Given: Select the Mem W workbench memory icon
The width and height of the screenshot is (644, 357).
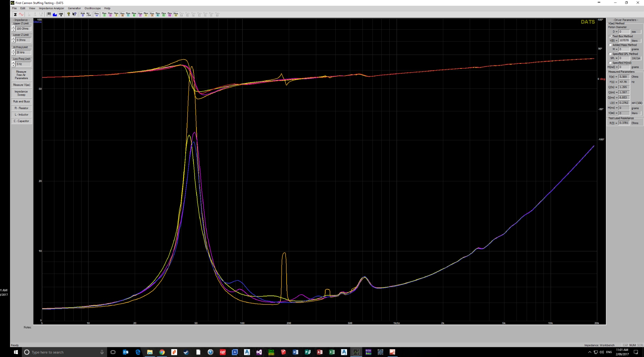Looking at the screenshot, I should [x=97, y=14].
